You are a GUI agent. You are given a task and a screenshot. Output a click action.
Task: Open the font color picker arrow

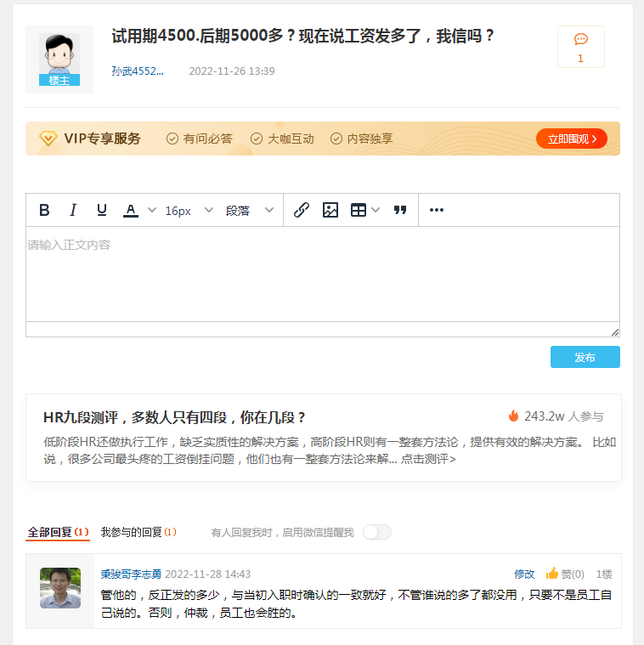pyautogui.click(x=152, y=211)
